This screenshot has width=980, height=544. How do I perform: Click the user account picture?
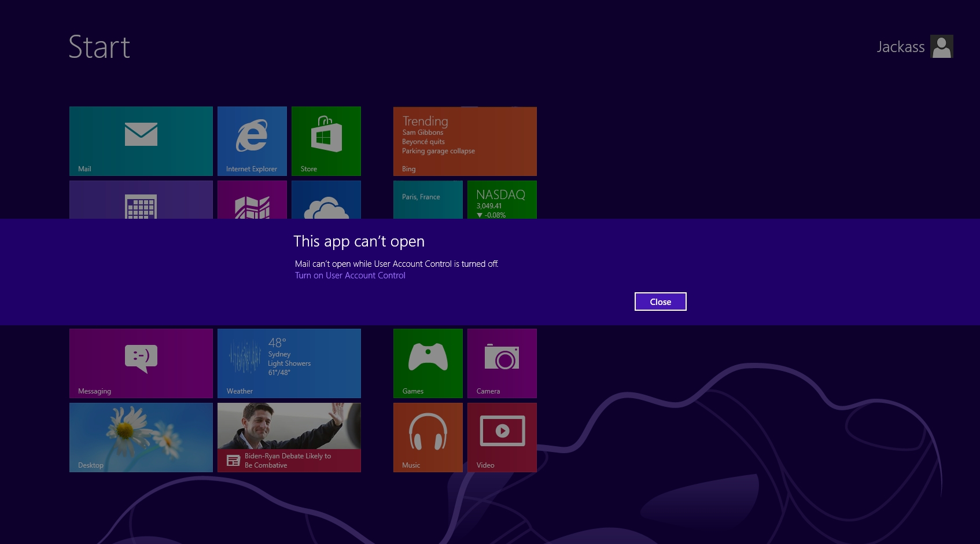click(942, 46)
